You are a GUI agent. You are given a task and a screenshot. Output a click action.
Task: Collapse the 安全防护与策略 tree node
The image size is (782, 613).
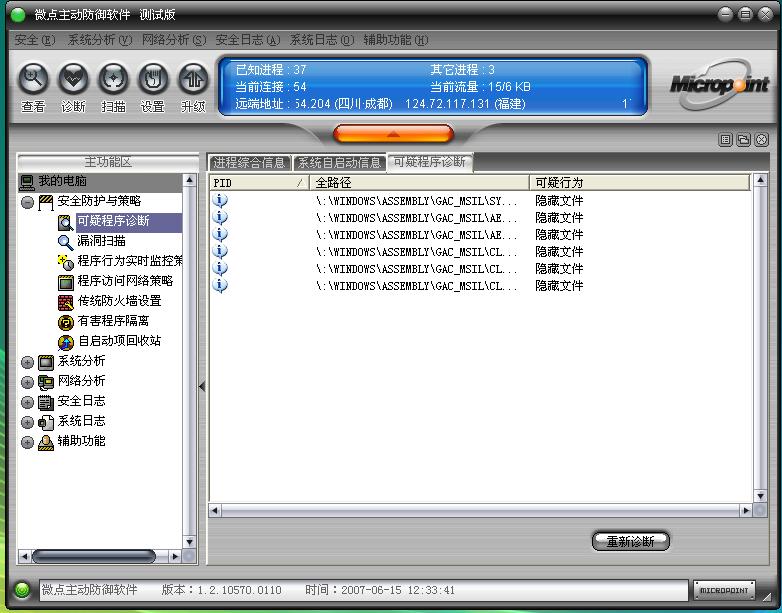coord(27,203)
